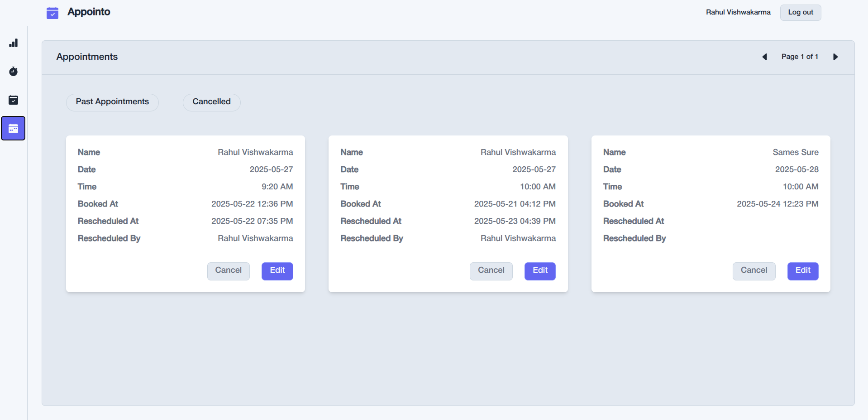Open Rahul Vishwakarma's appointments via sidebar chart icon
The width and height of the screenshot is (868, 420).
coord(13,43)
